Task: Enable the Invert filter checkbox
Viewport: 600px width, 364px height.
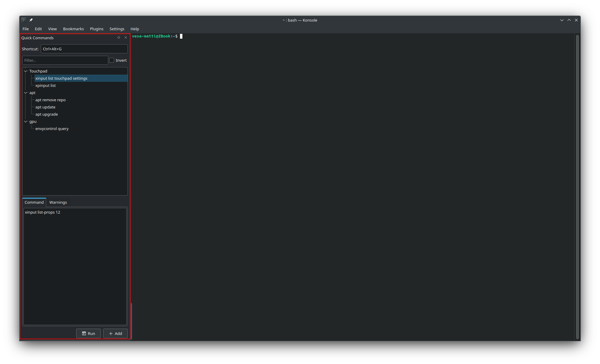Action: pos(112,60)
